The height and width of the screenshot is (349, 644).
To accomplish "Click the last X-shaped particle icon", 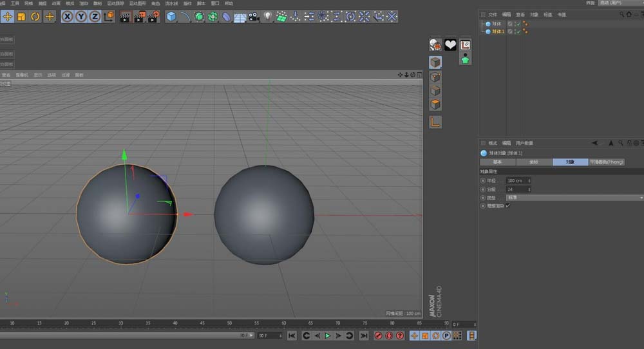I will 392,17.
